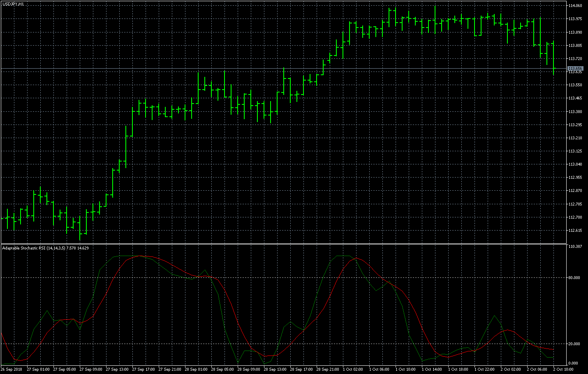Image resolution: width=588 pixels, height=374 pixels.
Task: Click the 1 Oct 18:00 time label
Action: 458,369
